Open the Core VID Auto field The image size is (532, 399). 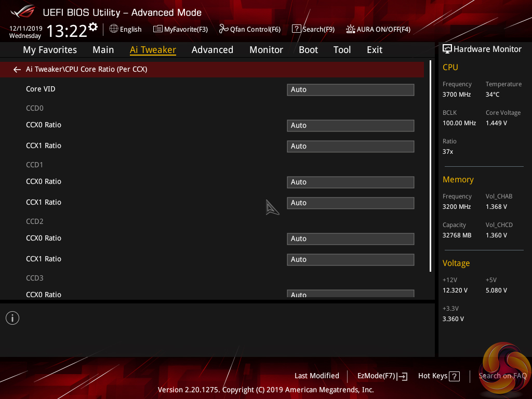click(x=350, y=89)
